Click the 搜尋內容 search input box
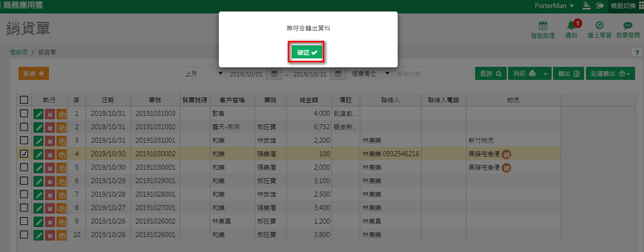 click(x=433, y=74)
